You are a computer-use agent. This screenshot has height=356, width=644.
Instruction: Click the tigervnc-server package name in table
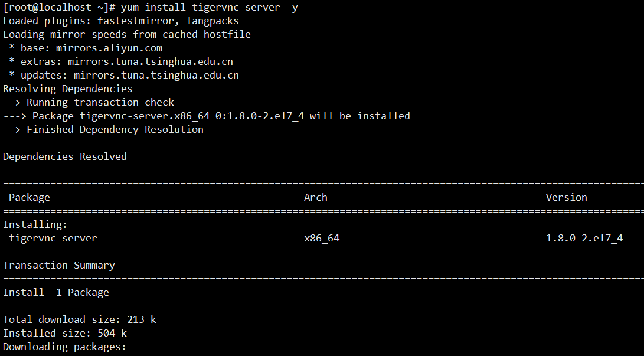53,239
